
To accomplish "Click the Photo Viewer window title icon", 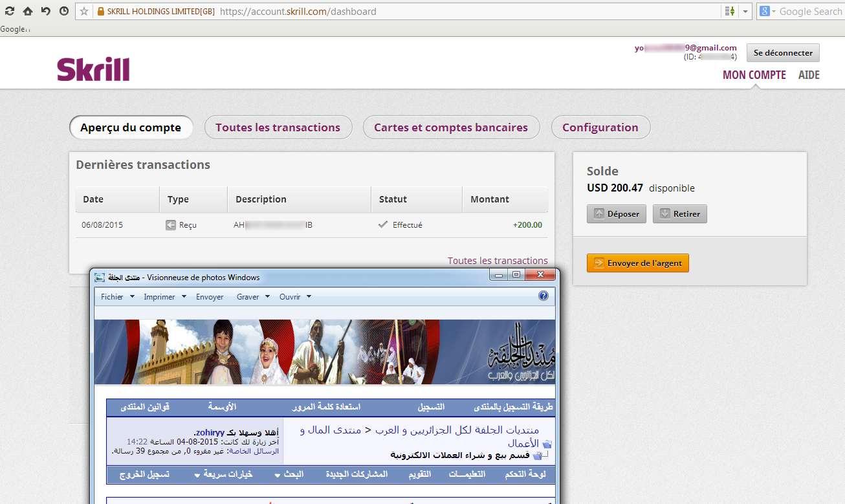I will pyautogui.click(x=100, y=278).
